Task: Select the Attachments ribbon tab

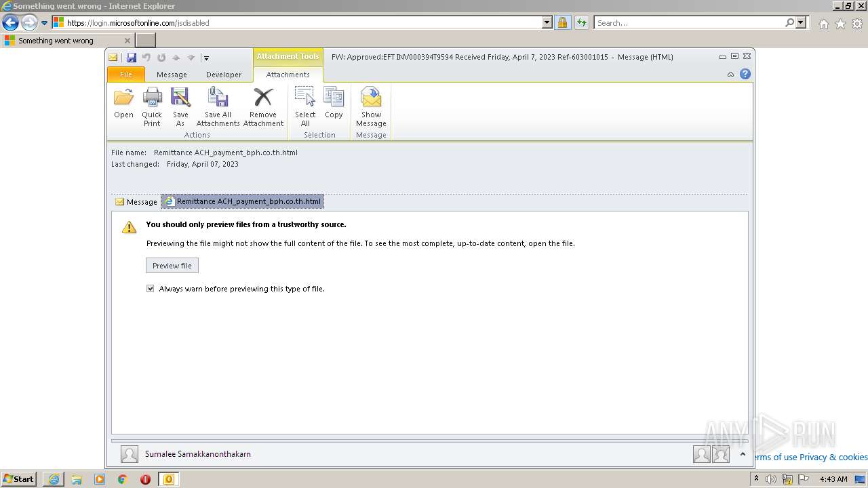Action: click(x=288, y=75)
